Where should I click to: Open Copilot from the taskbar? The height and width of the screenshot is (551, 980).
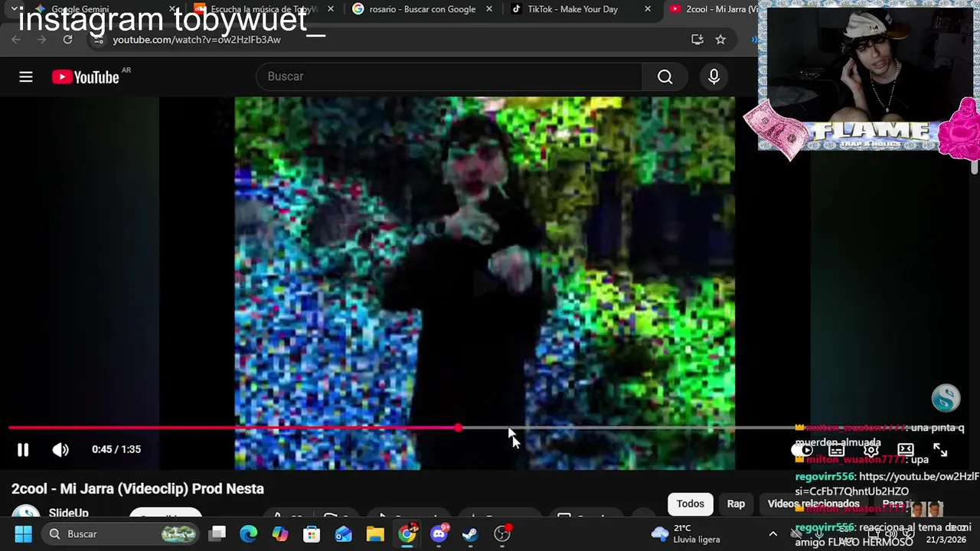coord(280,534)
